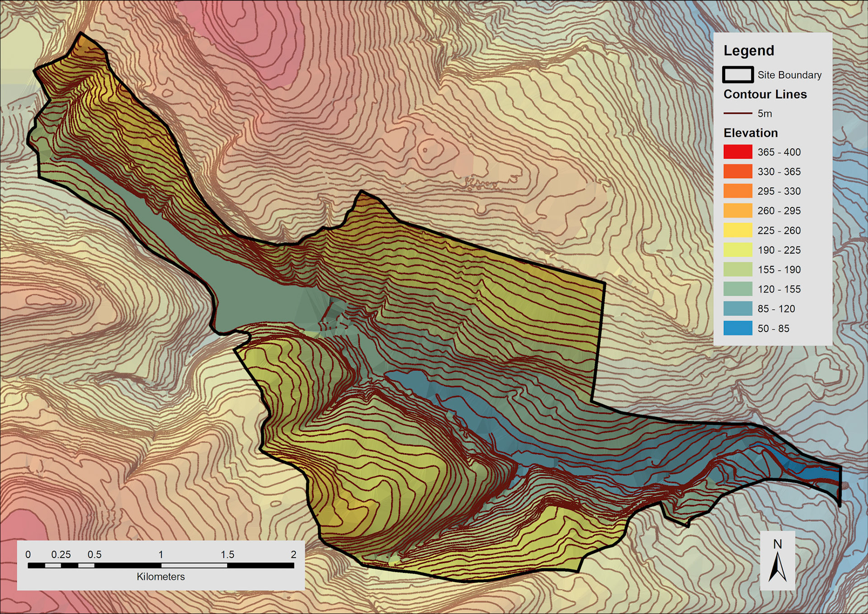Click the 'N' letter above north arrow
Viewport: 868px width, 614px height.
(778, 544)
